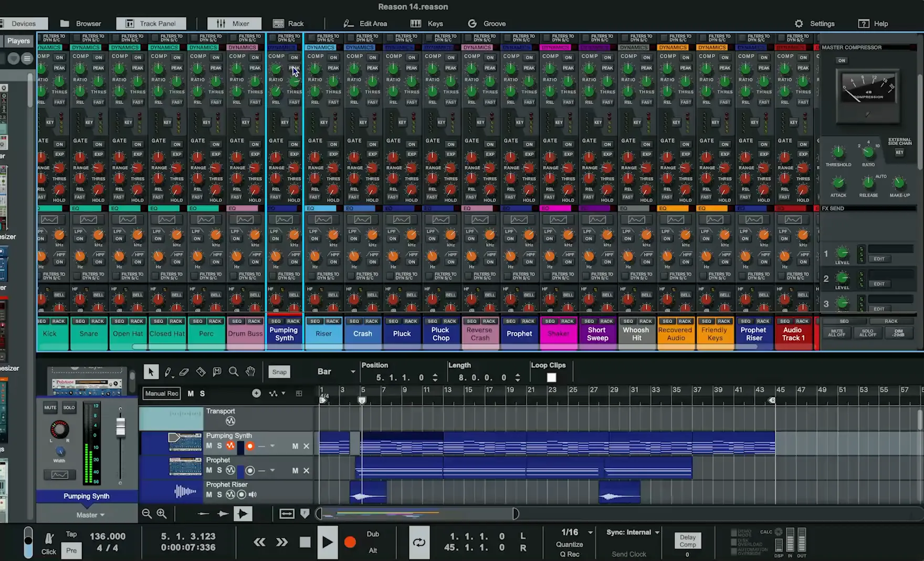Image resolution: width=924 pixels, height=561 pixels.
Task: Choose the Mute tool
Action: click(217, 372)
